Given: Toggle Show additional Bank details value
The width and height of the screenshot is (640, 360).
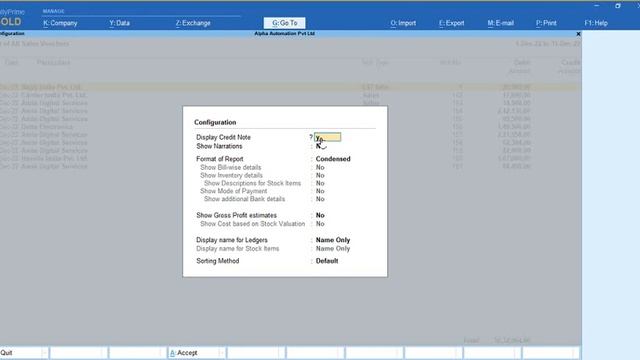Looking at the screenshot, I should 320,199.
